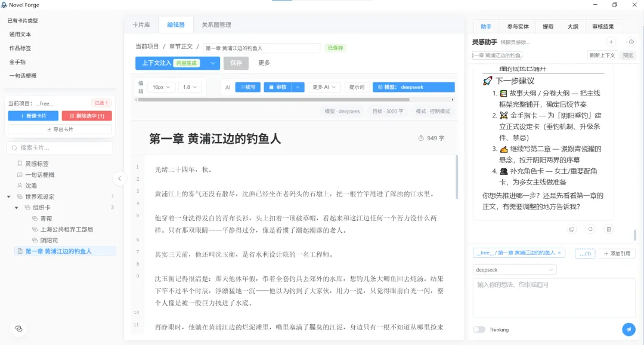Screen dimensions: 644x345
Task: Open the dropdown arrow next to 审核
Action: 298,87
